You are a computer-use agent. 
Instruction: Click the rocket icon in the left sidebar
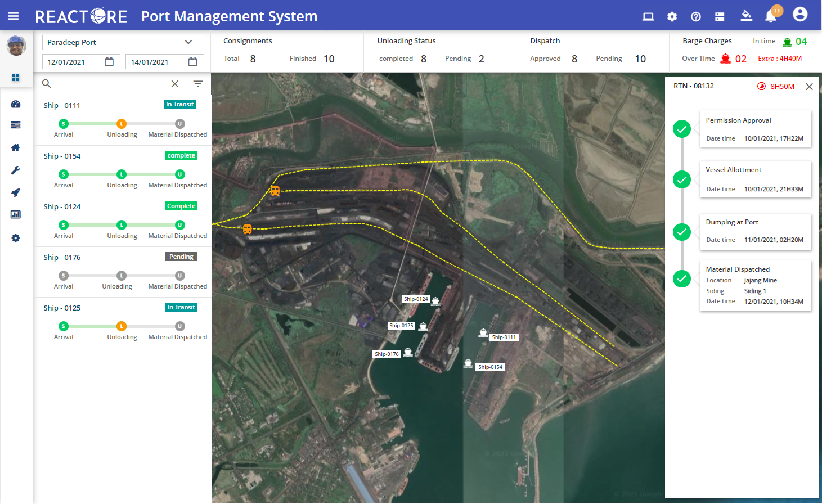(x=16, y=192)
